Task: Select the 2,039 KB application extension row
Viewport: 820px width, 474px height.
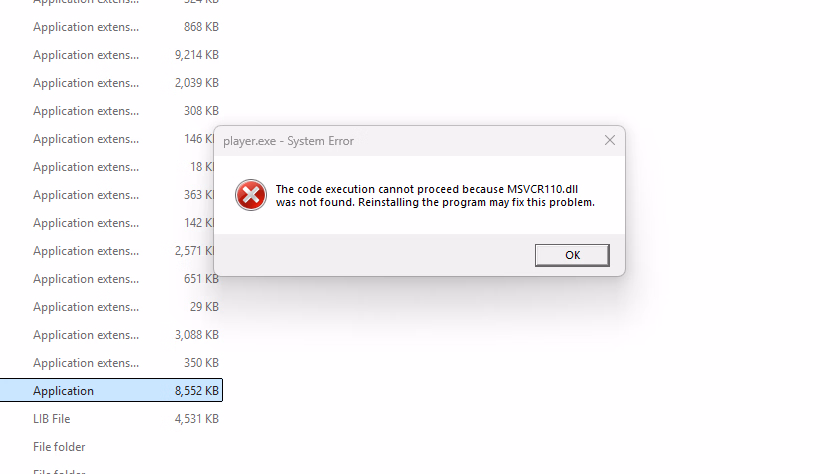Action: (111, 83)
